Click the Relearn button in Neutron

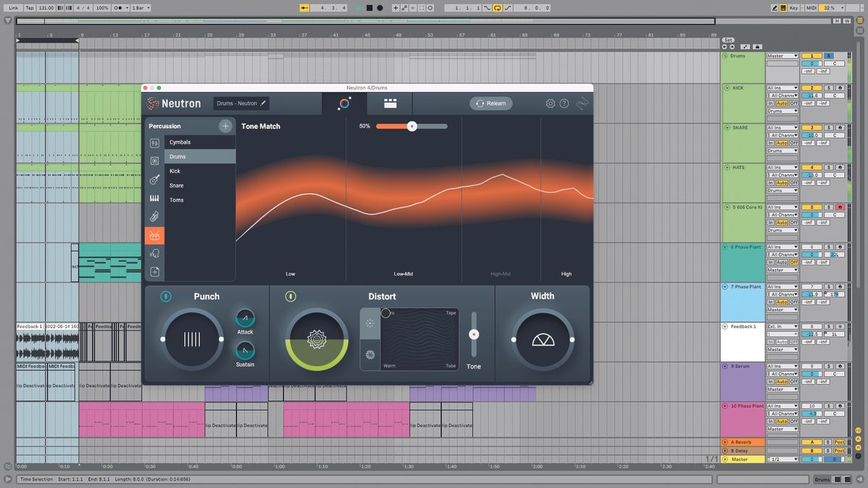pos(491,103)
